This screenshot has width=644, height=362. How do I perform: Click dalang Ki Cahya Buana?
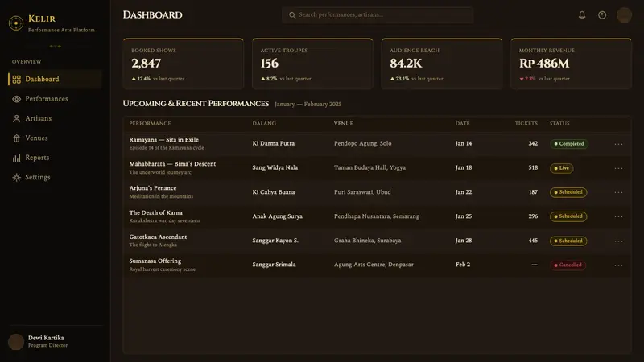[274, 192]
